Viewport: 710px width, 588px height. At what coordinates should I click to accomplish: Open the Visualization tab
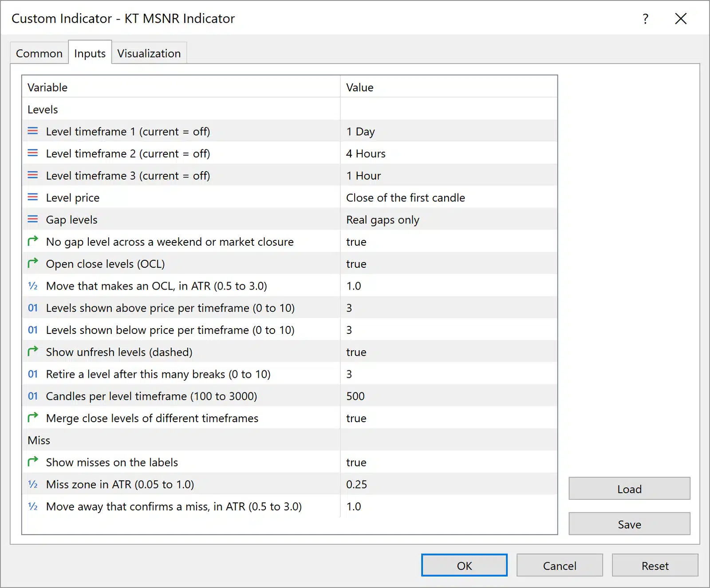coord(149,53)
